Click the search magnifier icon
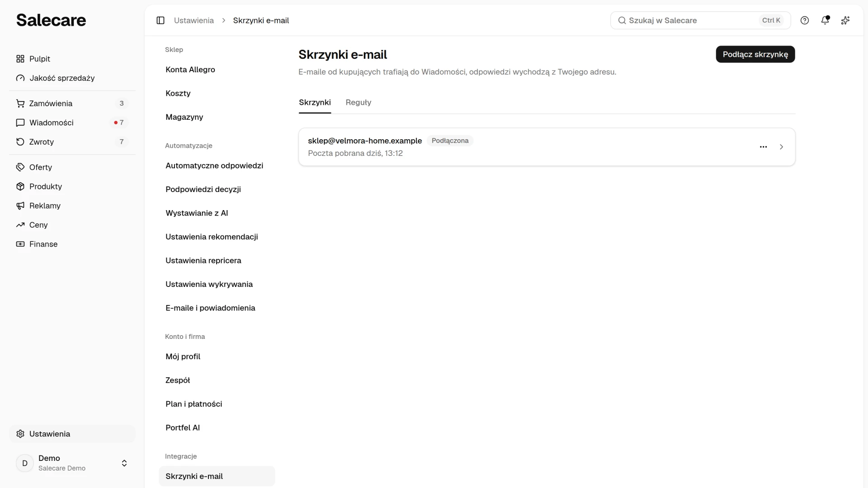The height and width of the screenshot is (488, 868). coord(622,20)
